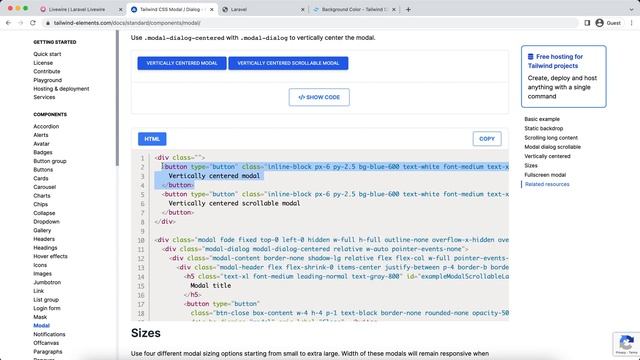
Task: Open the Chips component page
Action: click(40, 204)
